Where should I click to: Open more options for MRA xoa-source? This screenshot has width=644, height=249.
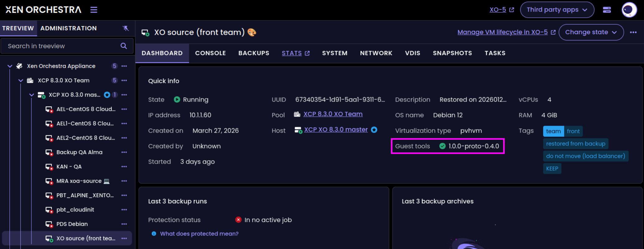pyautogui.click(x=124, y=181)
